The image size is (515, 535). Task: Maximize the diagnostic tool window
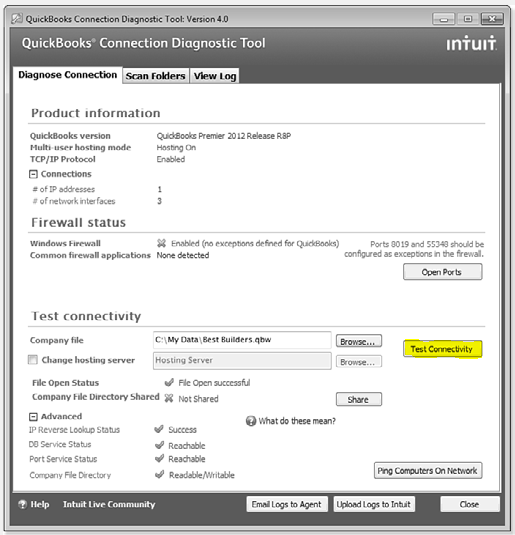tap(468, 19)
